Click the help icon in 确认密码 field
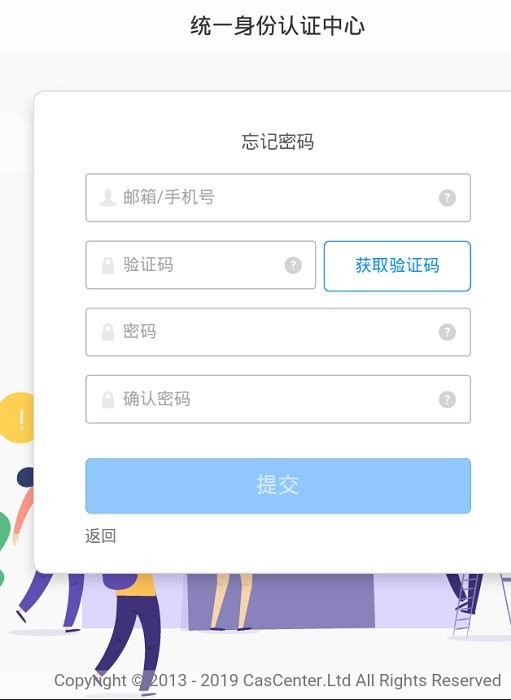 pos(447,399)
